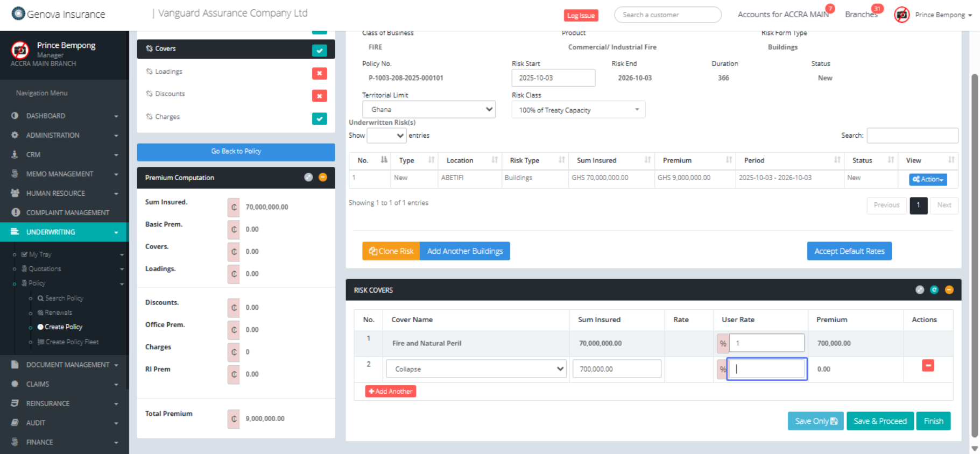Click grey edit icon in Risk Covers header
The width and height of the screenshot is (980, 454).
click(920, 290)
